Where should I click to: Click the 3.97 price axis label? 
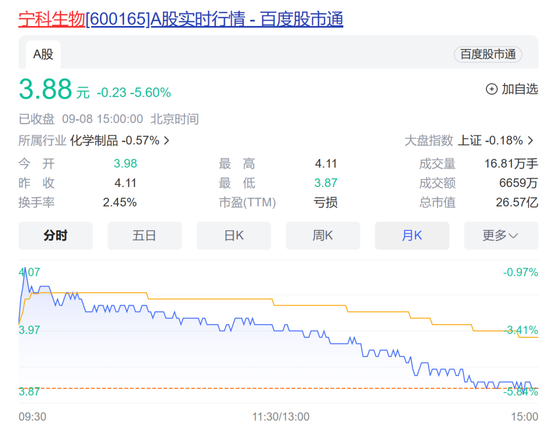(x=29, y=330)
